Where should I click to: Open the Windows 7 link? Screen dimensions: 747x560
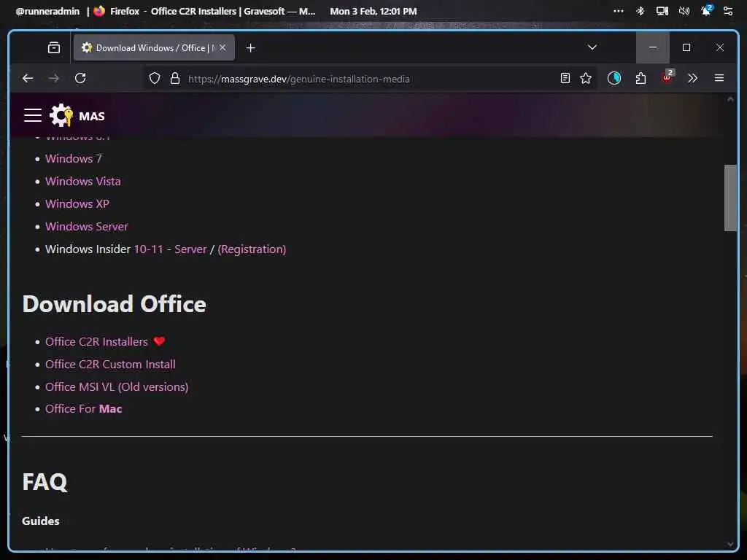pyautogui.click(x=74, y=158)
